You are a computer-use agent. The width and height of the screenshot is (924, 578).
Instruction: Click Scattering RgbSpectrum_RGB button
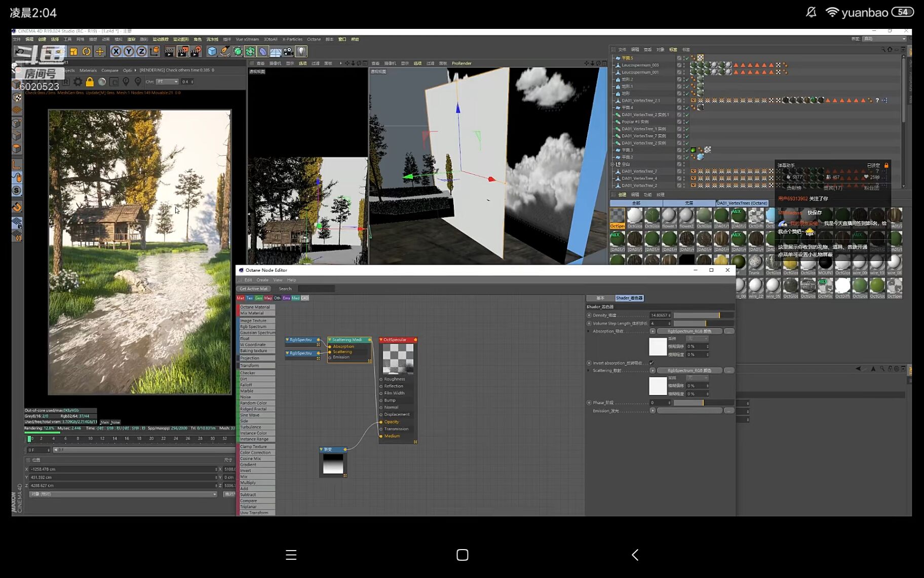click(x=689, y=371)
